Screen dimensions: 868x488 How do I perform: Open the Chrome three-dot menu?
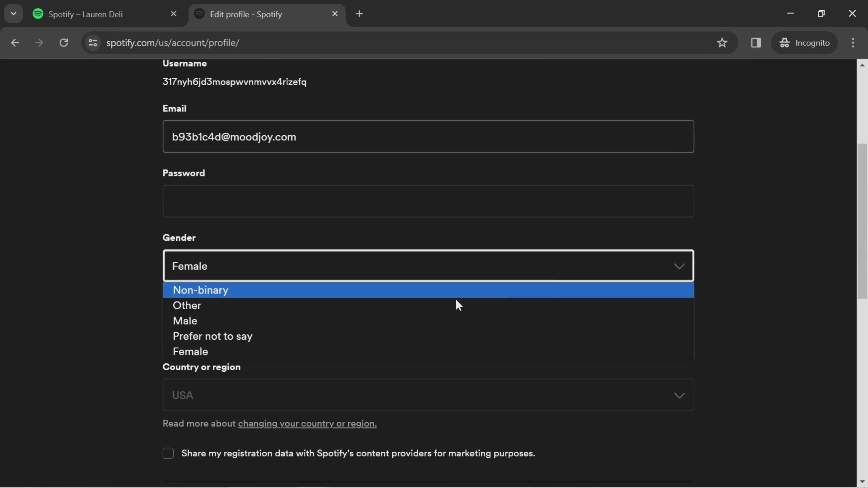[853, 43]
